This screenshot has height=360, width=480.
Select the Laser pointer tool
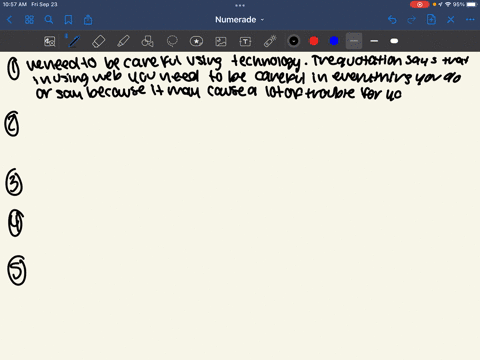tap(270, 41)
